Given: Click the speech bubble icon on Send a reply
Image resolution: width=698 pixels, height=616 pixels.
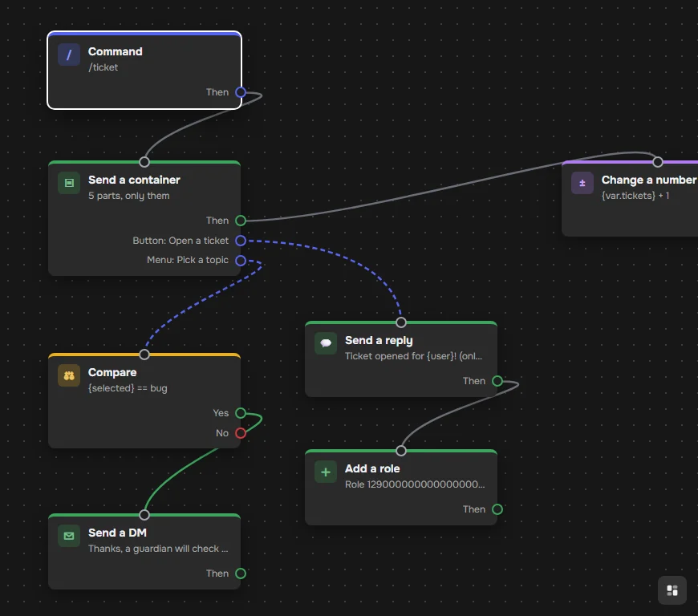Looking at the screenshot, I should [326, 343].
